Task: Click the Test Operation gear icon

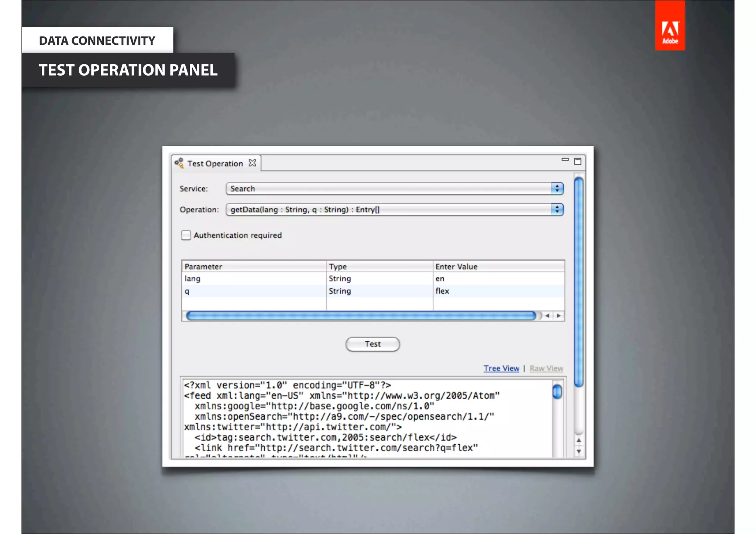Action: tap(179, 163)
